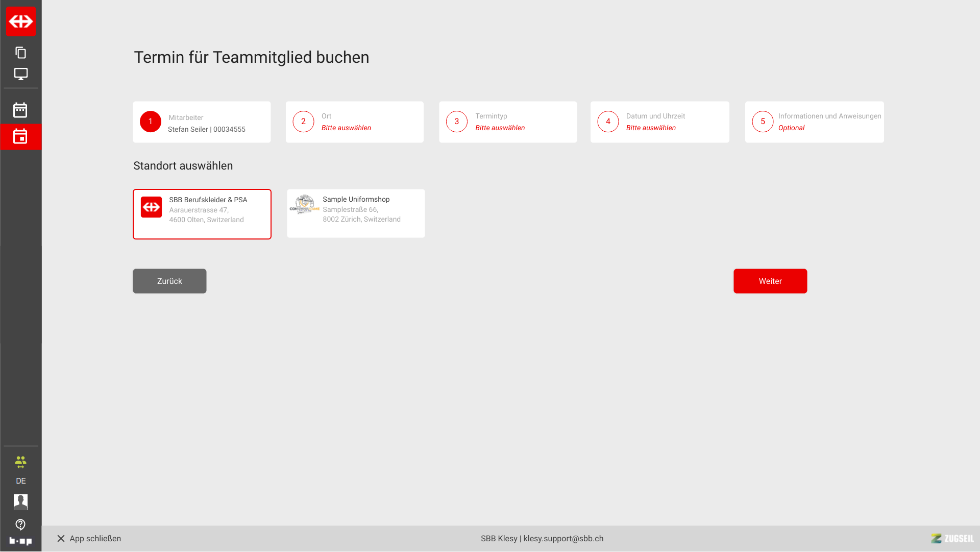Click the green team switch icon
The height and width of the screenshot is (552, 980).
tap(20, 462)
